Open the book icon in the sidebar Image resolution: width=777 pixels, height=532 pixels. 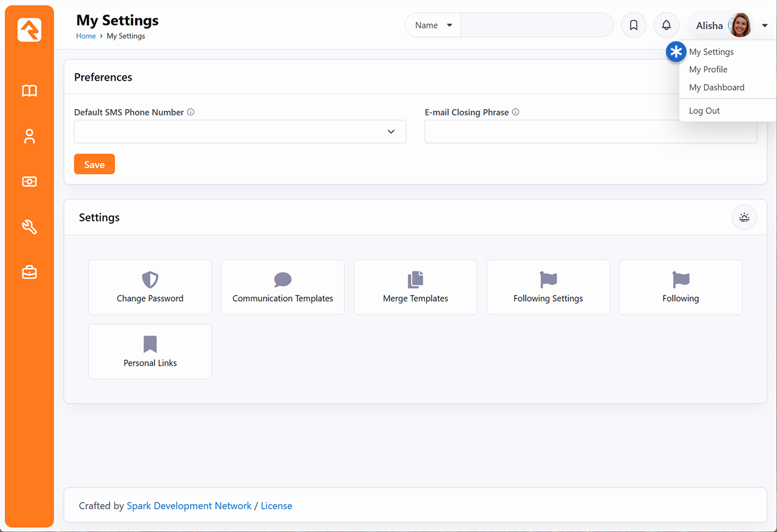click(29, 90)
